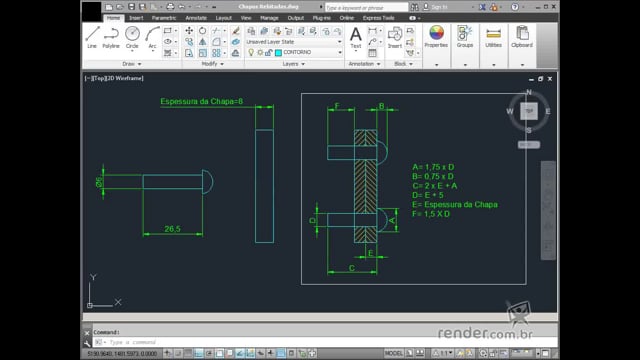Click the Insert block icon
This screenshot has width=640, height=360.
pyautogui.click(x=394, y=38)
